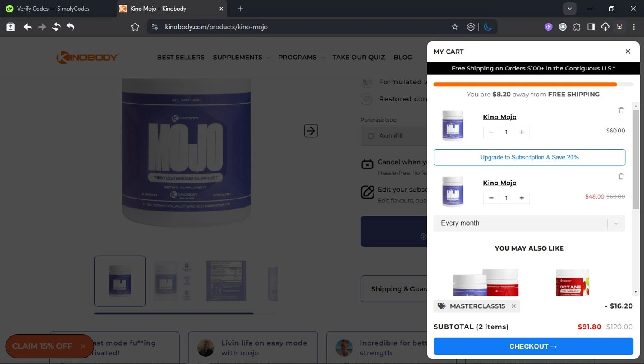Click the blue CHECKOUT button
Viewport: 644px width, 364px height.
pos(533,346)
